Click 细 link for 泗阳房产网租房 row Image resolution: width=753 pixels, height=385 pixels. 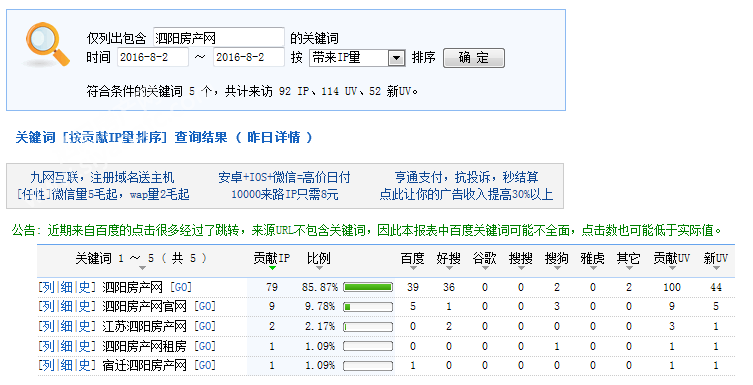pos(66,346)
